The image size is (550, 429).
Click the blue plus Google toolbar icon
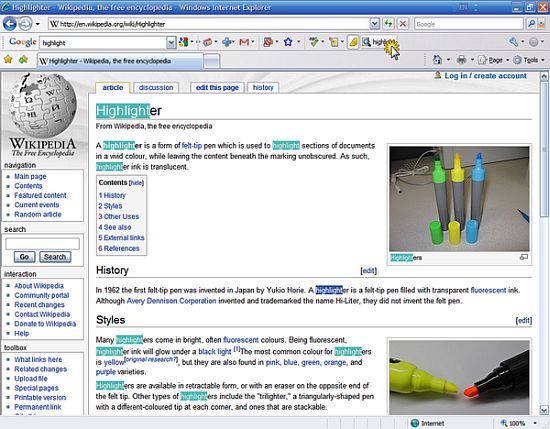click(x=227, y=42)
